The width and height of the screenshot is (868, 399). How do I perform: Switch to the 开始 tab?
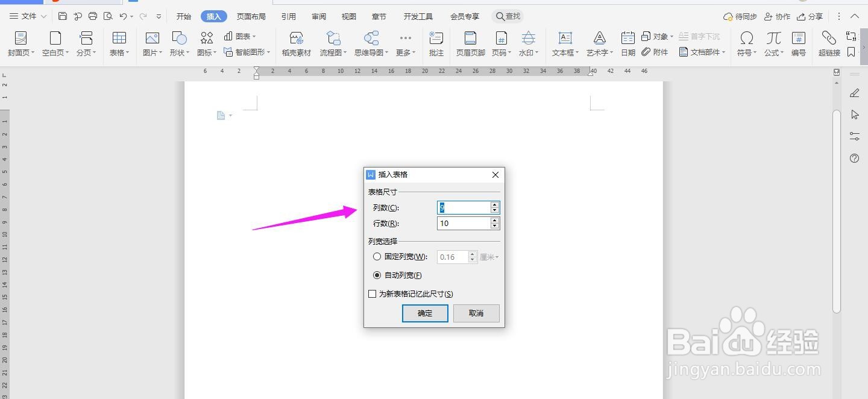[184, 16]
